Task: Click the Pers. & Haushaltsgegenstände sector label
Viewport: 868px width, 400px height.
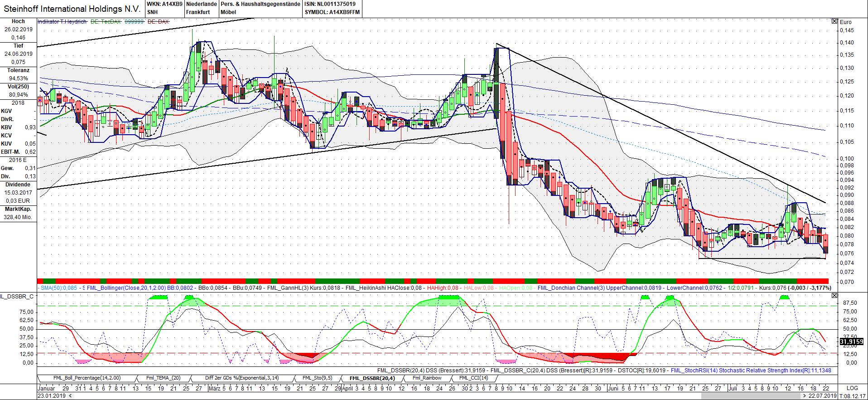Action: [x=260, y=4]
